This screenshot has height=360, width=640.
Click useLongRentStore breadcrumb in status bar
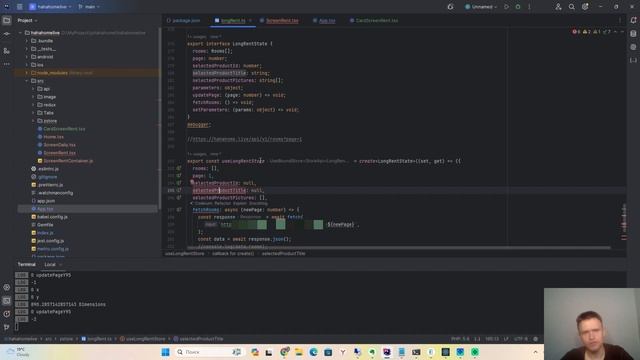pyautogui.click(x=142, y=339)
